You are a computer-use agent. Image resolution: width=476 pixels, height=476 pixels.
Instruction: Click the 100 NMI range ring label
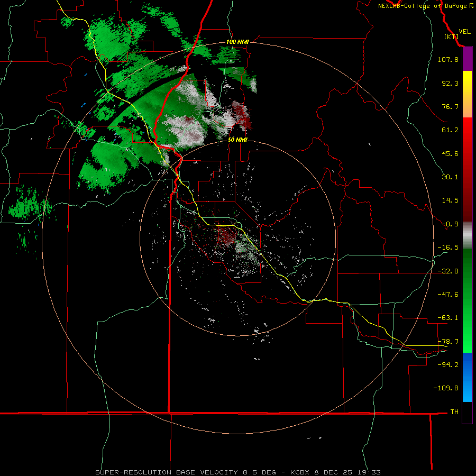tap(237, 42)
